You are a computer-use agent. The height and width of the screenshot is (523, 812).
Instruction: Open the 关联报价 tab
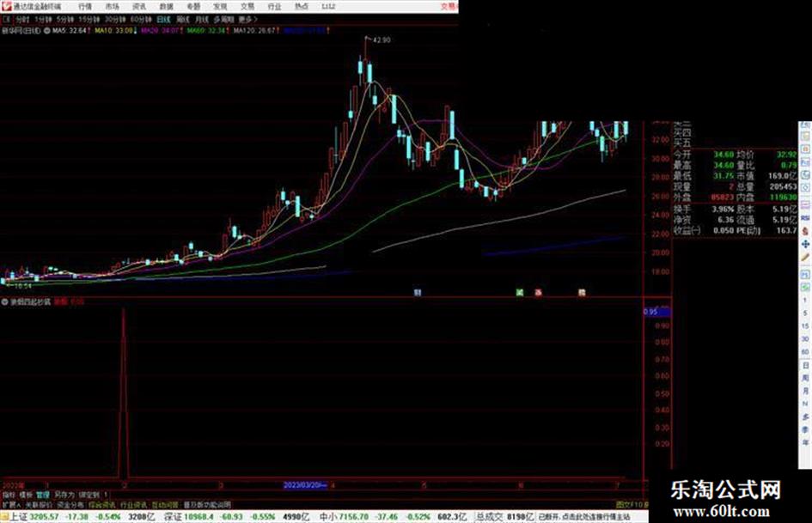39,504
